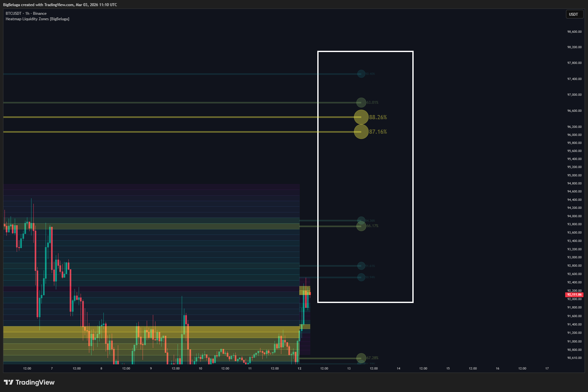Click the 98,600.00 price axis label
The image size is (588, 392).
click(574, 32)
